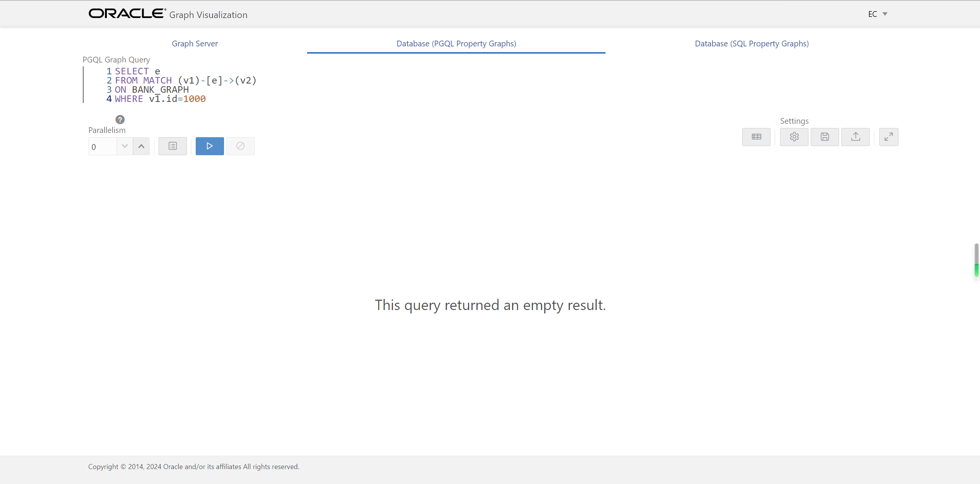The image size is (980, 484).
Task: Open Database (SQL Property Graphs) tab
Action: pyautogui.click(x=751, y=44)
